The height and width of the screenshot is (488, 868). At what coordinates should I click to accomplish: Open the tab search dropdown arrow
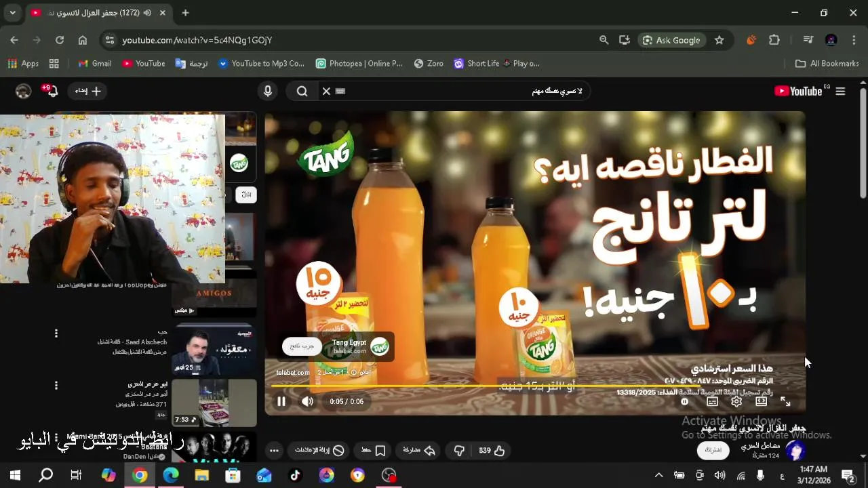point(12,13)
